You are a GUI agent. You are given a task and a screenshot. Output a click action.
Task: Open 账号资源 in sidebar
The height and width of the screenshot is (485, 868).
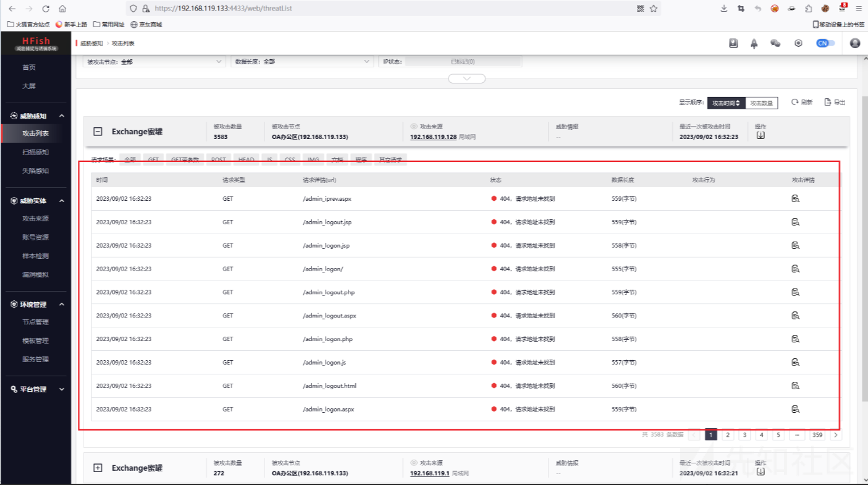[x=35, y=237]
